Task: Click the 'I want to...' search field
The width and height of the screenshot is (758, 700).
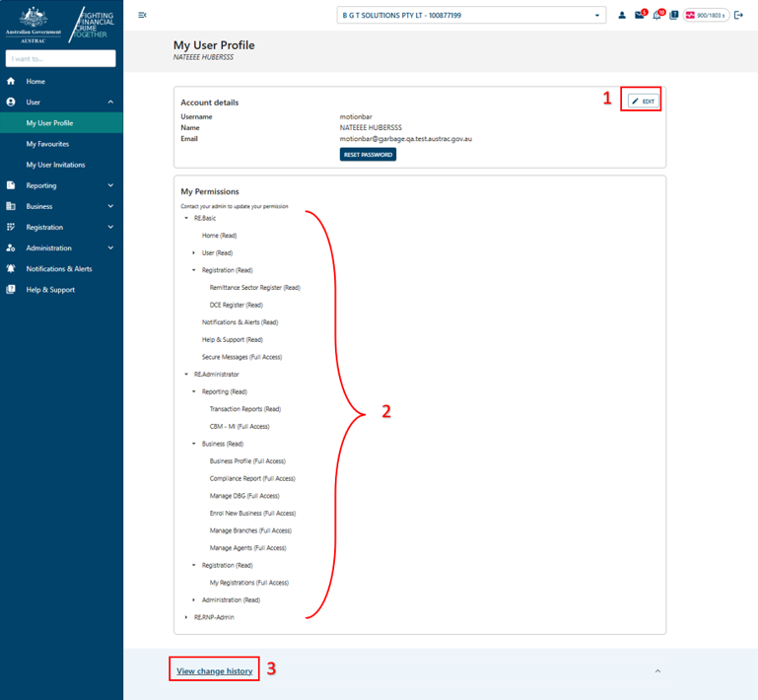Action: pyautogui.click(x=60, y=58)
